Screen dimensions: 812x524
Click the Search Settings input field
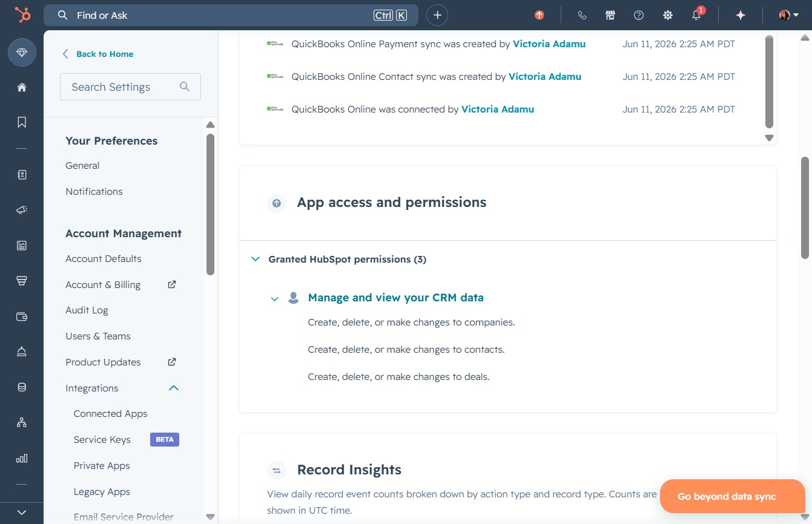(130, 87)
